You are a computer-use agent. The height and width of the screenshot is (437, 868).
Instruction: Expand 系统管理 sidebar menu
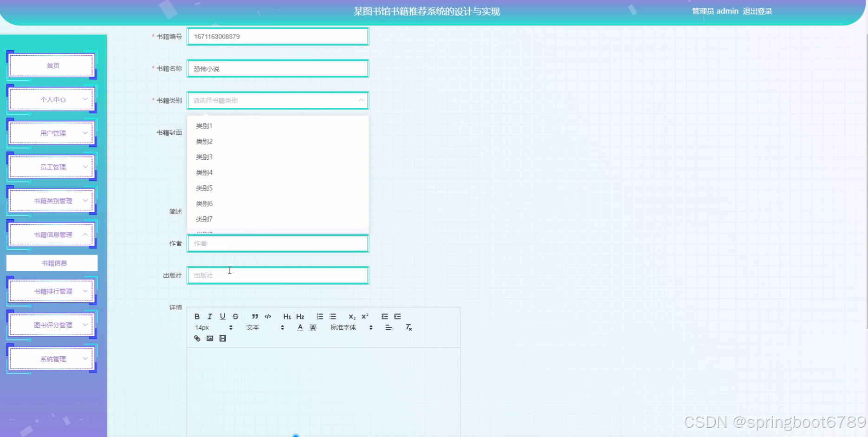click(52, 359)
